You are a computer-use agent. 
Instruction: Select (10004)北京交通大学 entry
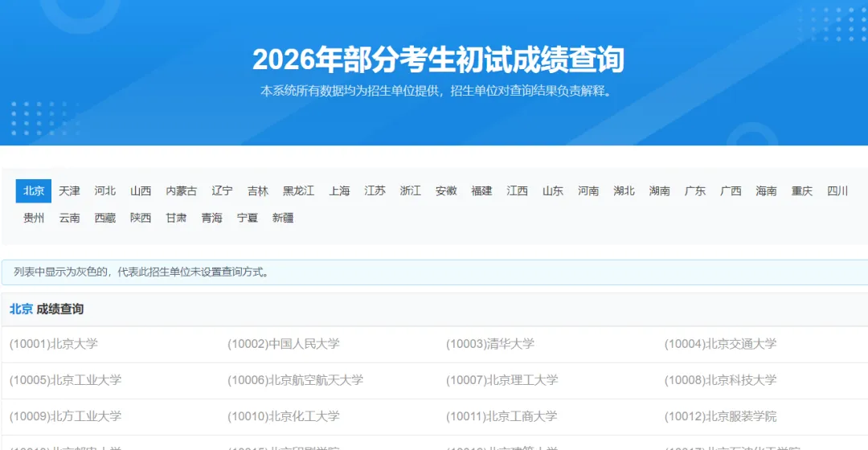pyautogui.click(x=720, y=344)
